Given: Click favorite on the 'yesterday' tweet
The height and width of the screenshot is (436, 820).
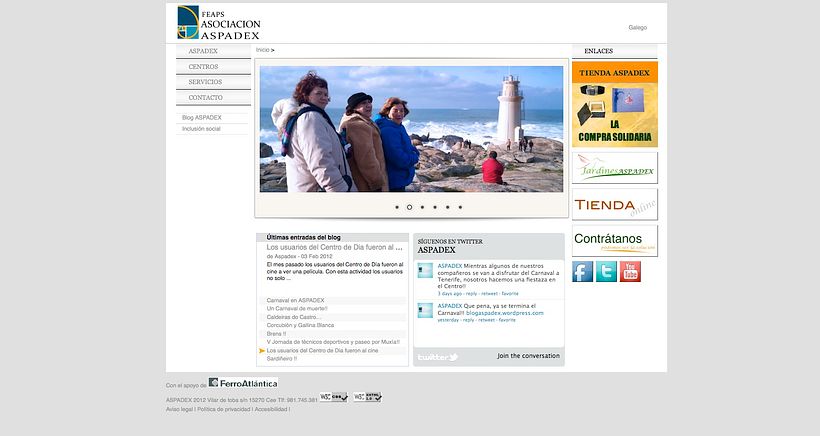Looking at the screenshot, I should [507, 320].
